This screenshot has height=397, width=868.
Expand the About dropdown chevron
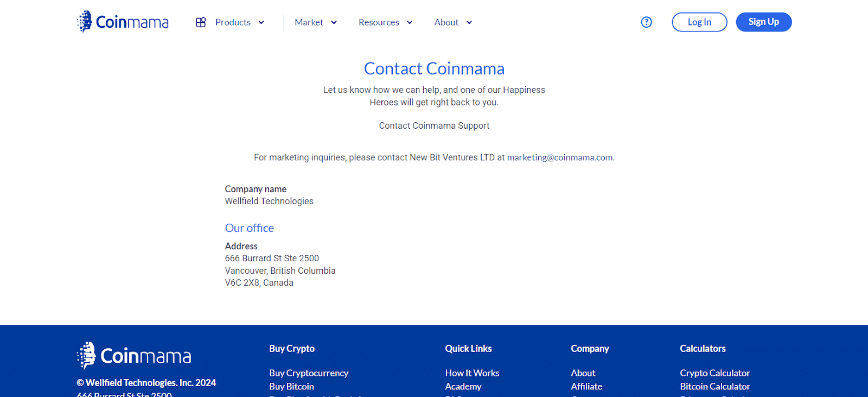[469, 22]
